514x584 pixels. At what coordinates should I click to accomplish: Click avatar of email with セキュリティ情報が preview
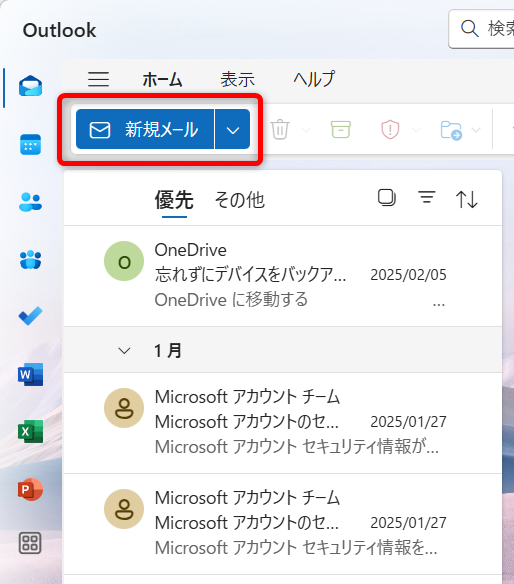click(124, 408)
